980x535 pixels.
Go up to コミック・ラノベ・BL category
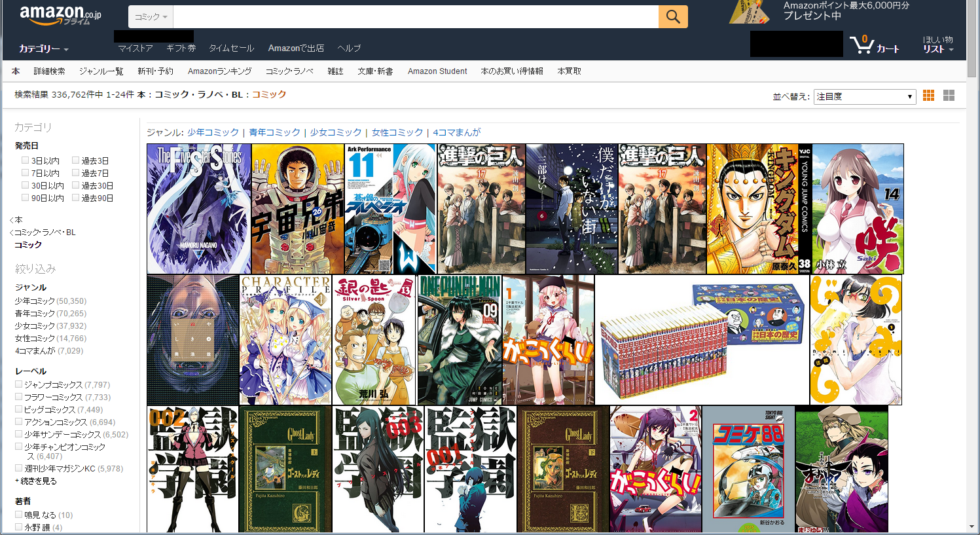(45, 232)
